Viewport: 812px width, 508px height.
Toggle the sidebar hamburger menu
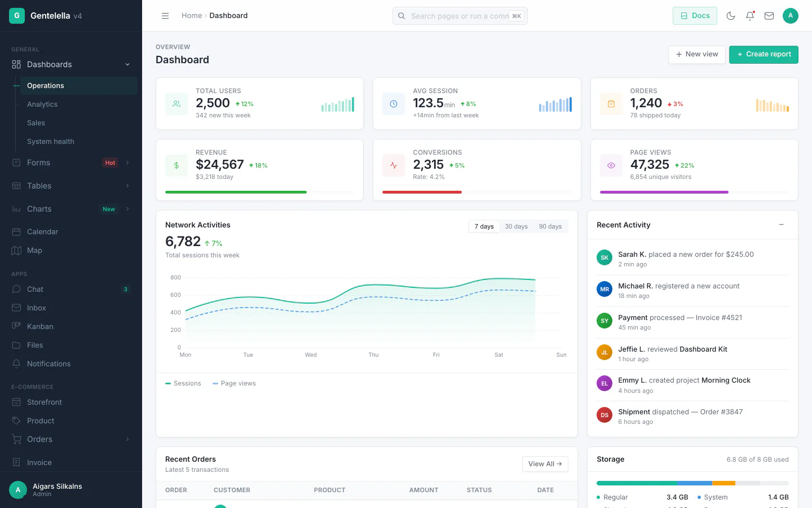[x=165, y=16]
